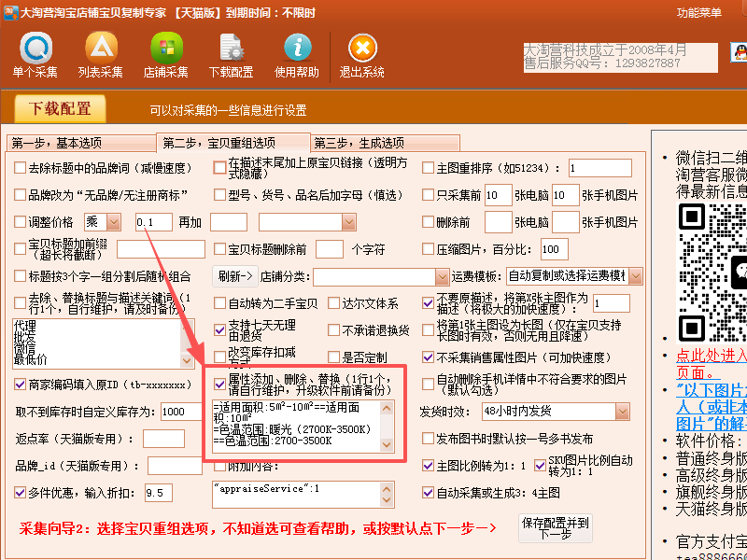Uncheck 商家编码填入原ID checkbox
This screenshot has width=747, height=560.
point(21,384)
